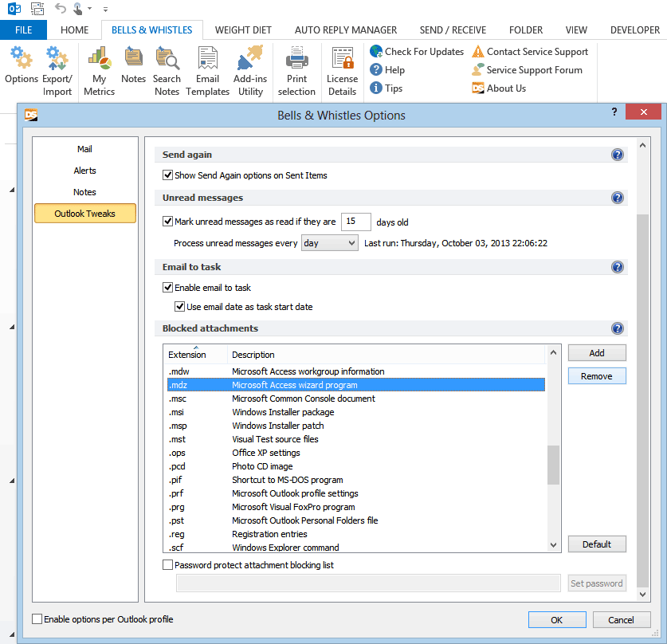Enable options per Outlook profile checkbox
Screen dimensions: 667x644
(x=37, y=618)
